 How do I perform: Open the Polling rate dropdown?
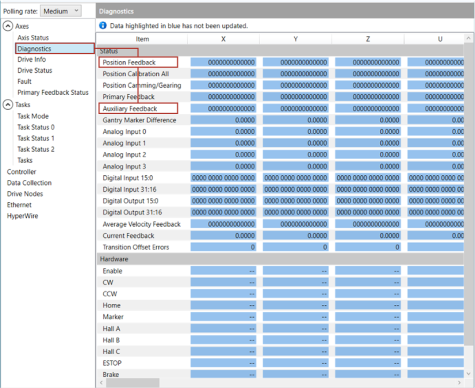61,11
